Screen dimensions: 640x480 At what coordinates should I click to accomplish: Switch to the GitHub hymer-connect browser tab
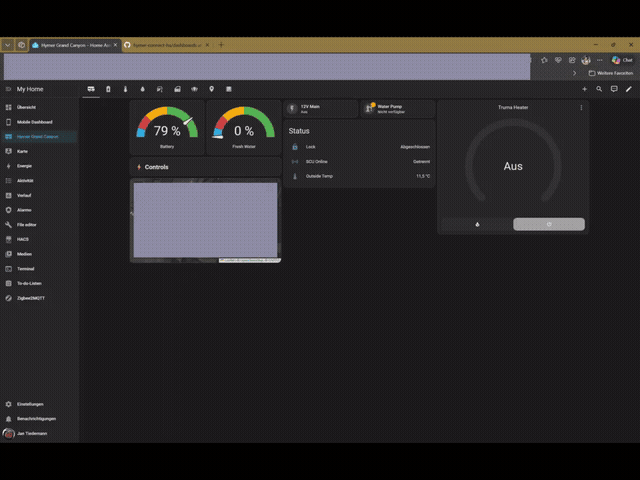click(167, 45)
